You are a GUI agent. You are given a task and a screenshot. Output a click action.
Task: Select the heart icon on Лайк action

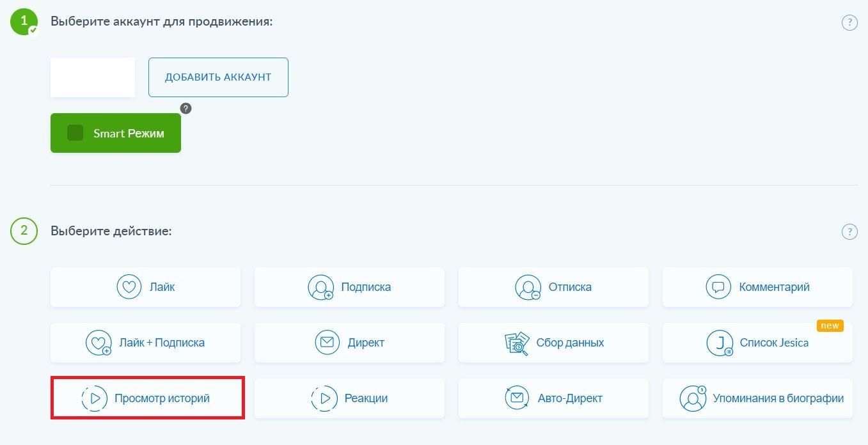point(129,286)
